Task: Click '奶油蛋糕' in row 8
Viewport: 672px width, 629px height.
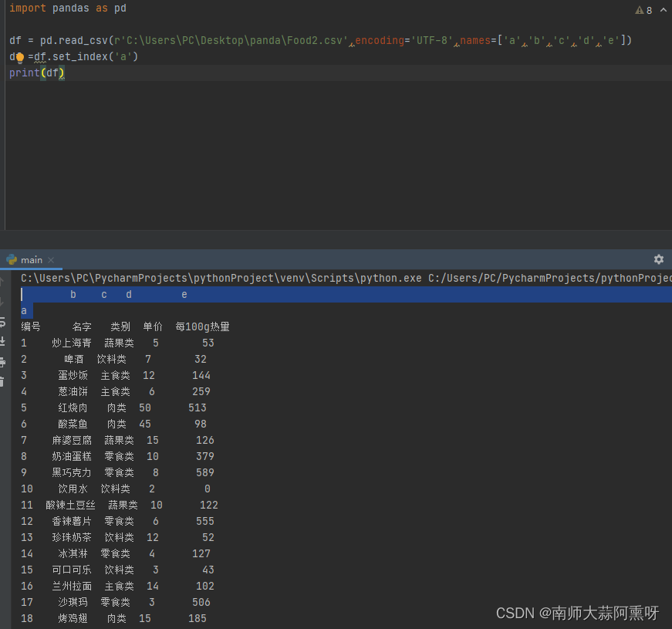Action: point(72,457)
